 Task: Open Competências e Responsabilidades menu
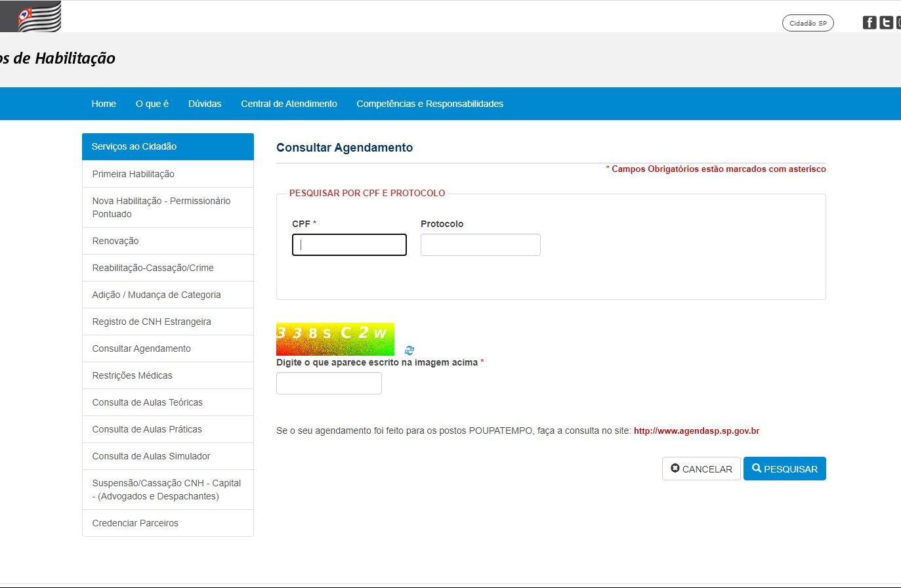click(x=430, y=104)
